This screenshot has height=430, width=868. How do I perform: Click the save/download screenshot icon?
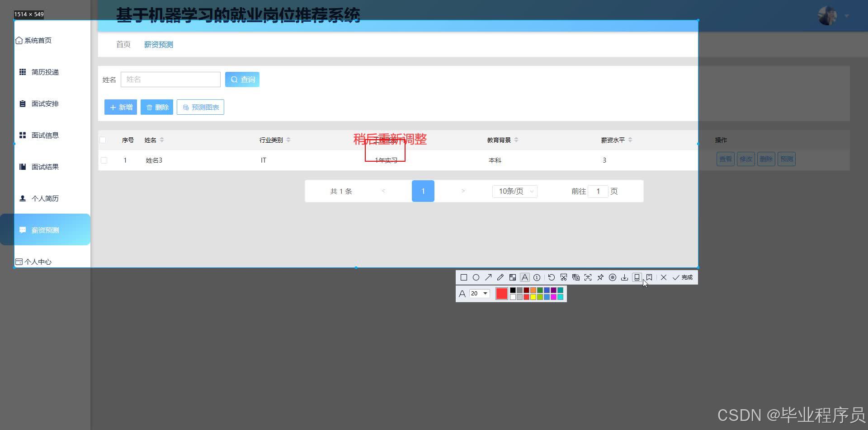625,277
